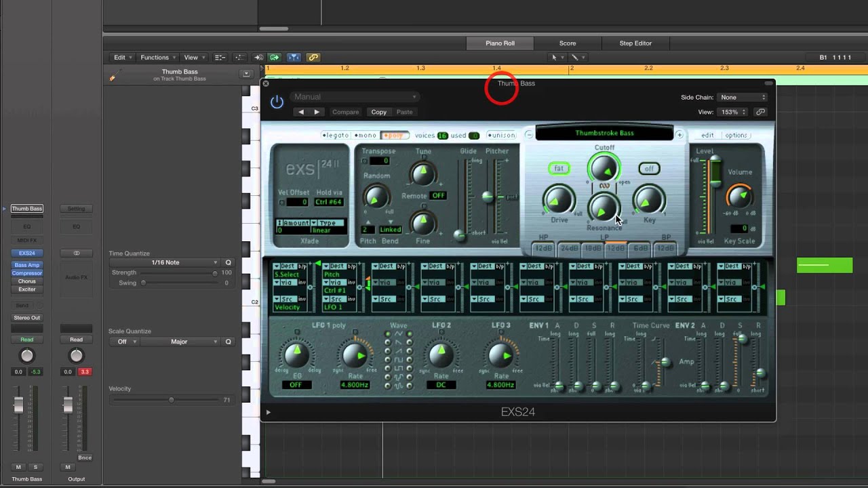868x488 pixels.
Task: Open the 1/16 Note quantize dropdown
Action: tap(165, 263)
